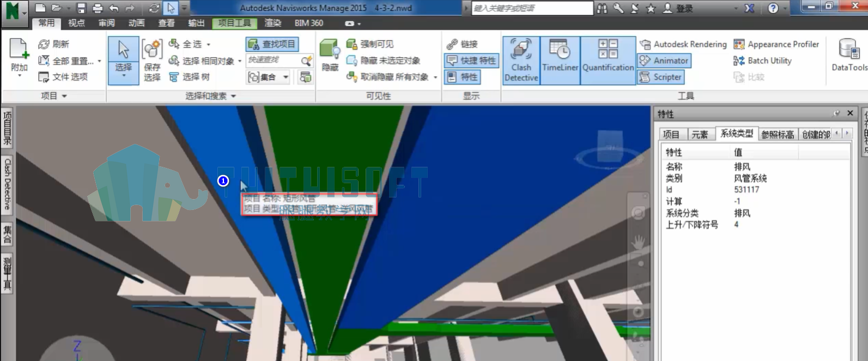
Task: Toggle the Quantification window
Action: (608, 60)
